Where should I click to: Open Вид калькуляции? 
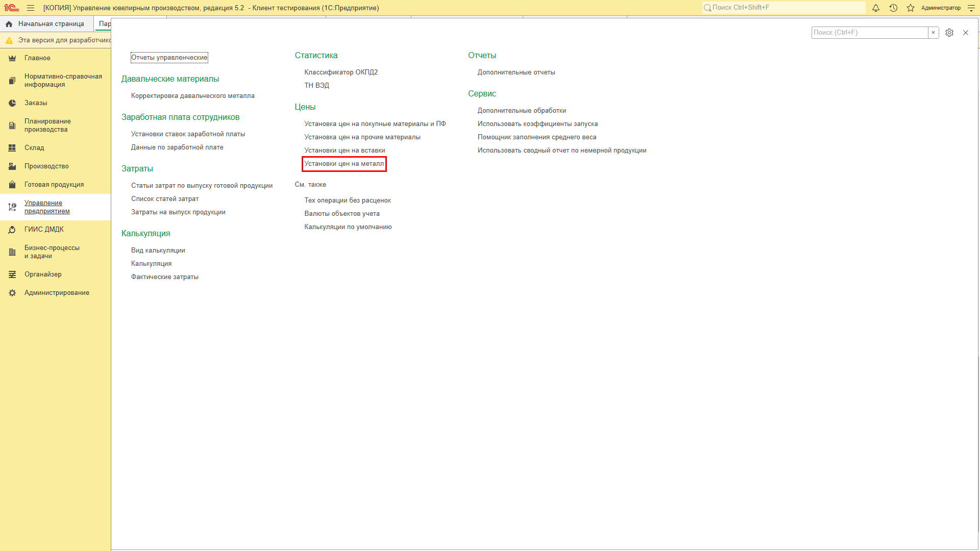pos(158,251)
